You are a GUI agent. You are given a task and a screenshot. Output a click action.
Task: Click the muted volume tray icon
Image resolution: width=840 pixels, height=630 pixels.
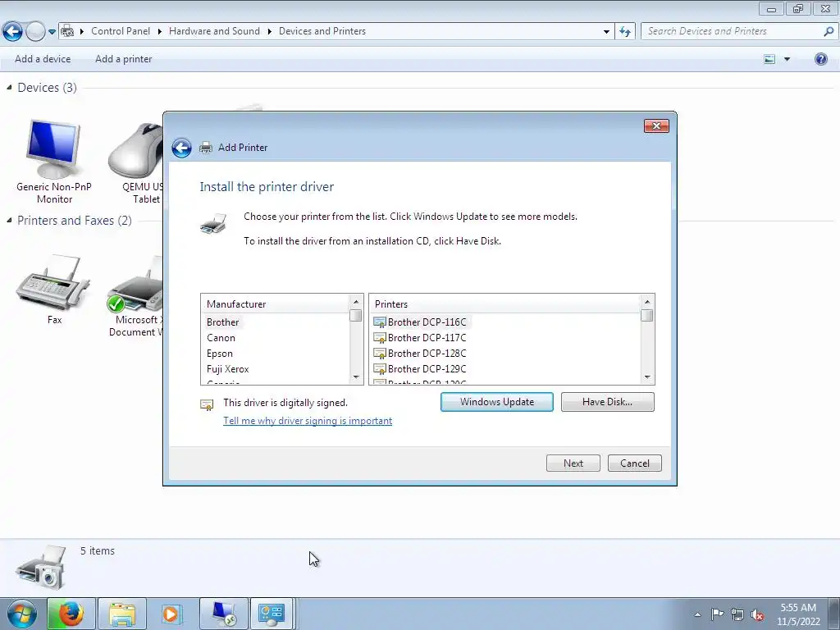coord(757,614)
